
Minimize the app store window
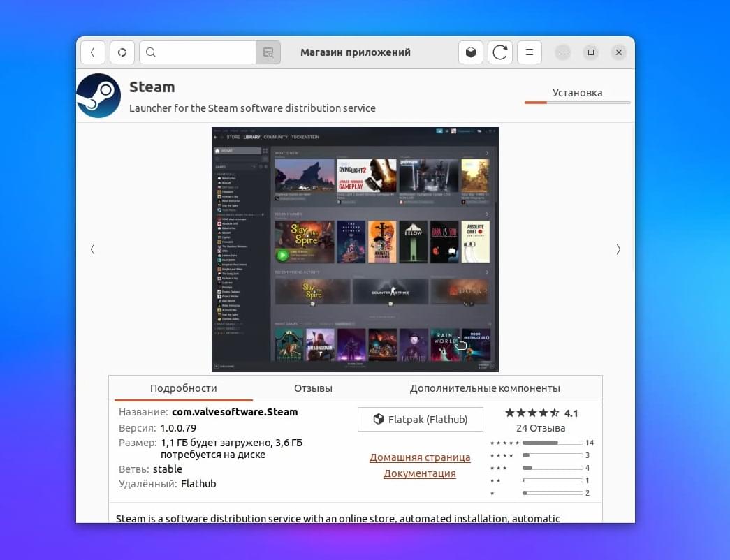pos(563,52)
